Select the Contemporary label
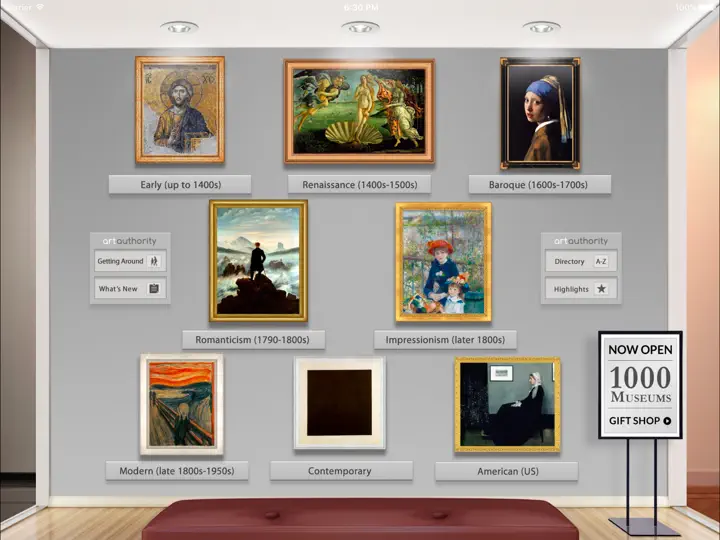 pos(341,471)
